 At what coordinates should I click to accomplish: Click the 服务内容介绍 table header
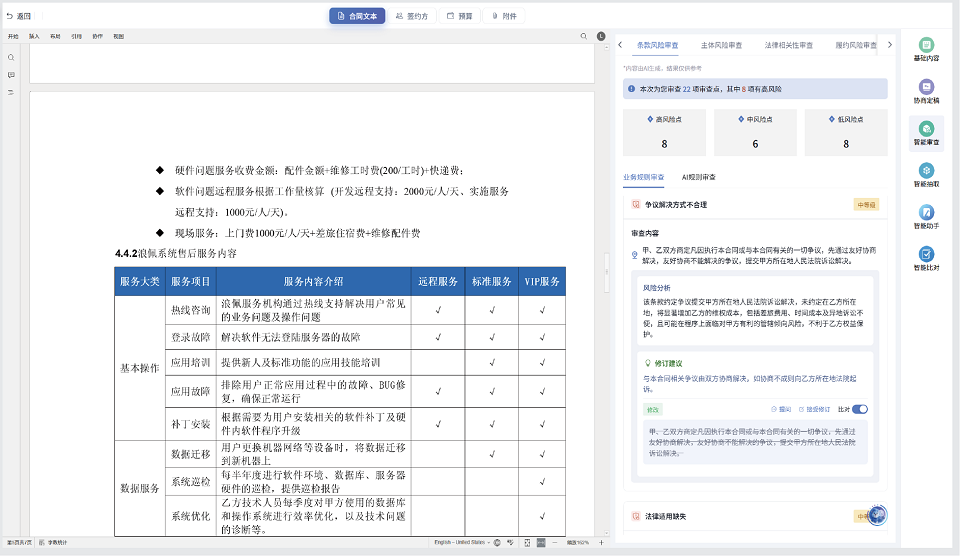coord(313,282)
